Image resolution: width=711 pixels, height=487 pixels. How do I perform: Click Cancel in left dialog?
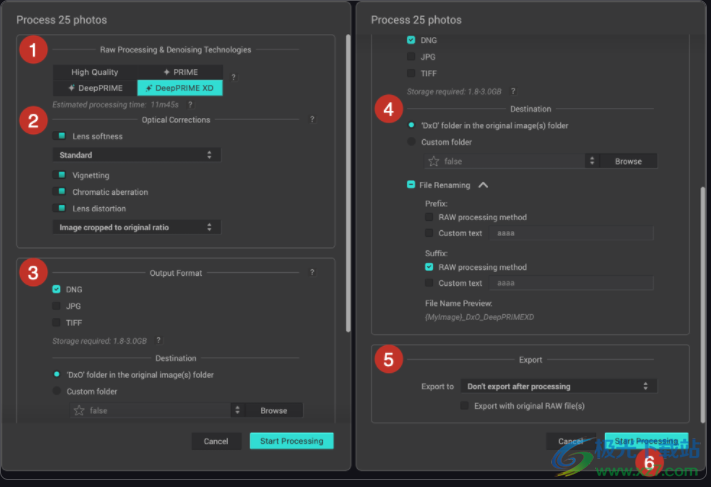pos(216,441)
